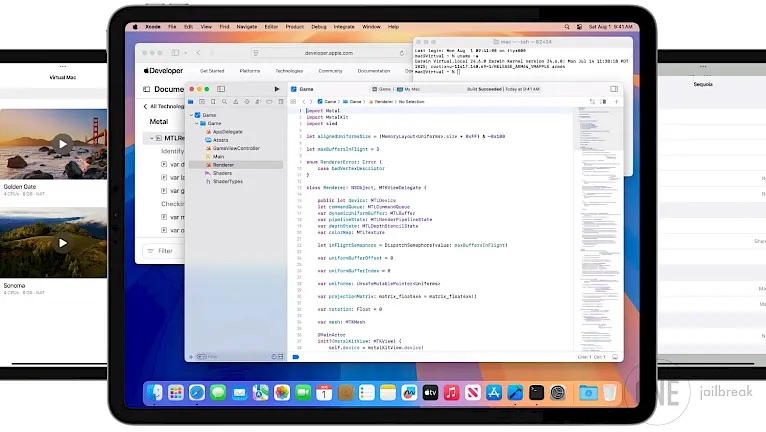Viewport: 766px width, 432px height.
Task: Collapse the Game project root node
Action: point(191,115)
